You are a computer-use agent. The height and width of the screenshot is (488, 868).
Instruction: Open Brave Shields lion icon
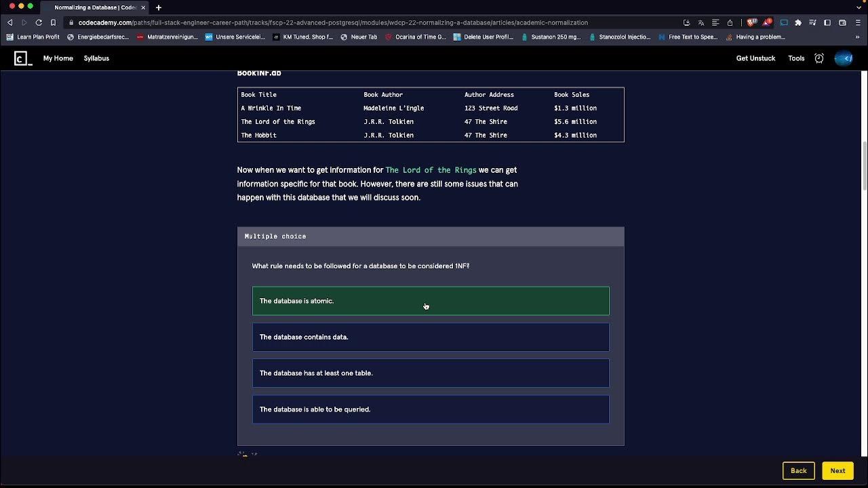751,22
